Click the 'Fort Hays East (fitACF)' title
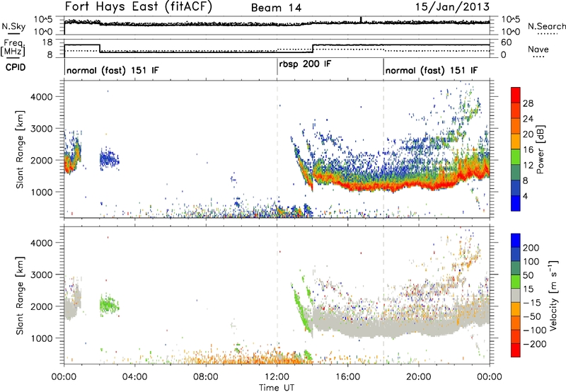Screen dimensions: 566x392 pos(138,7)
